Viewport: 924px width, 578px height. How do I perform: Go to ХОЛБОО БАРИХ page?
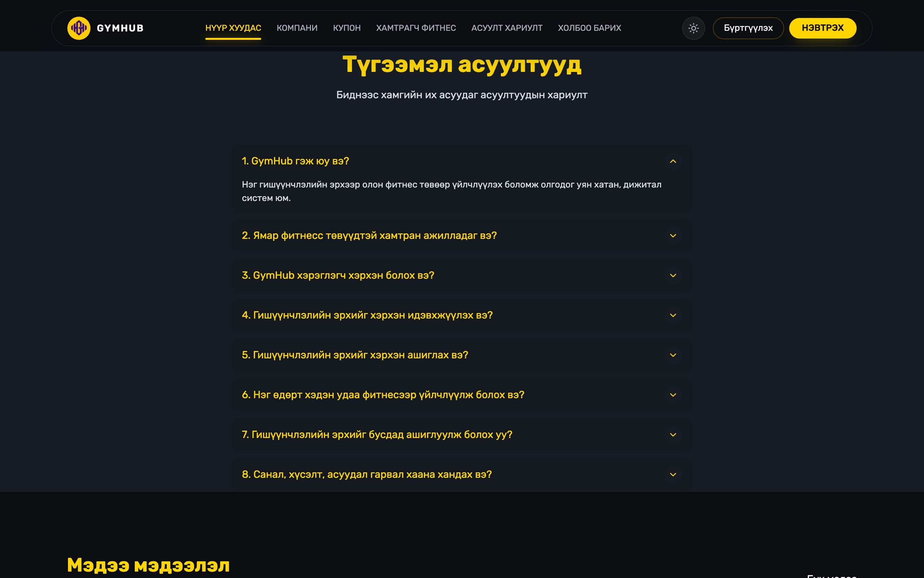(x=589, y=28)
